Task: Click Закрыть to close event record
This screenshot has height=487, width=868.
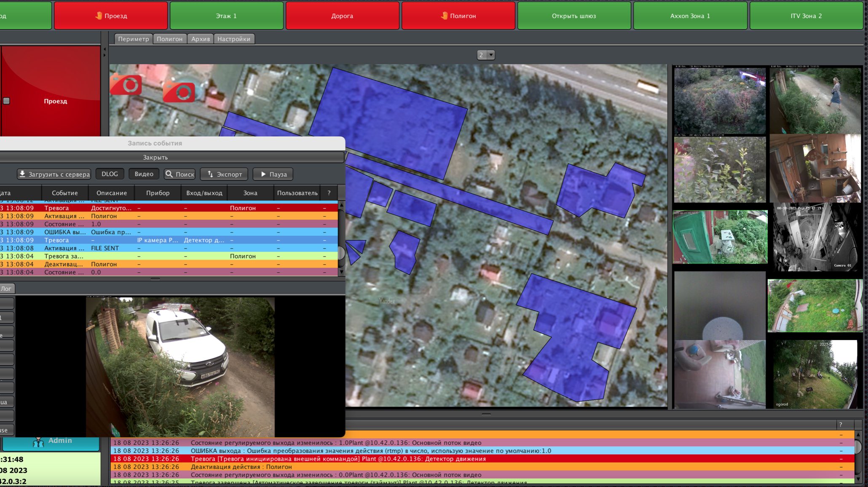Action: 155,157
